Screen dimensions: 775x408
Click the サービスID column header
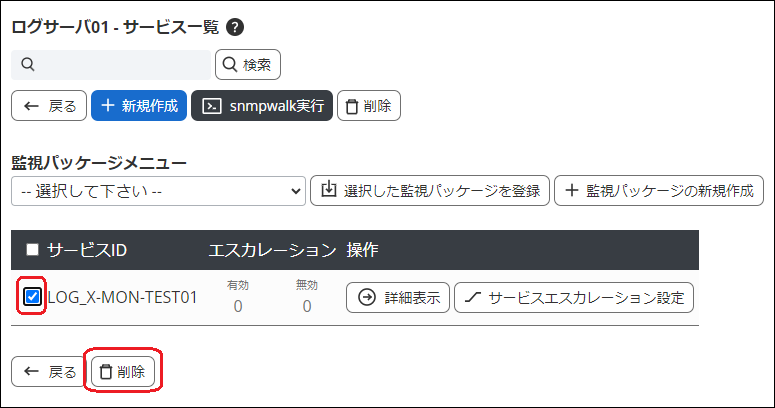pyautogui.click(x=87, y=249)
